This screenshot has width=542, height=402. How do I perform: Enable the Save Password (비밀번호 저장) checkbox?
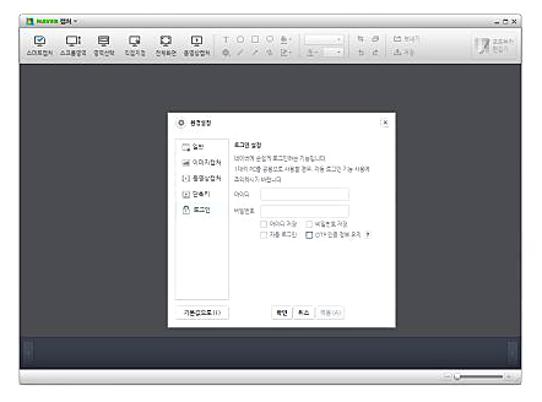pyautogui.click(x=309, y=224)
